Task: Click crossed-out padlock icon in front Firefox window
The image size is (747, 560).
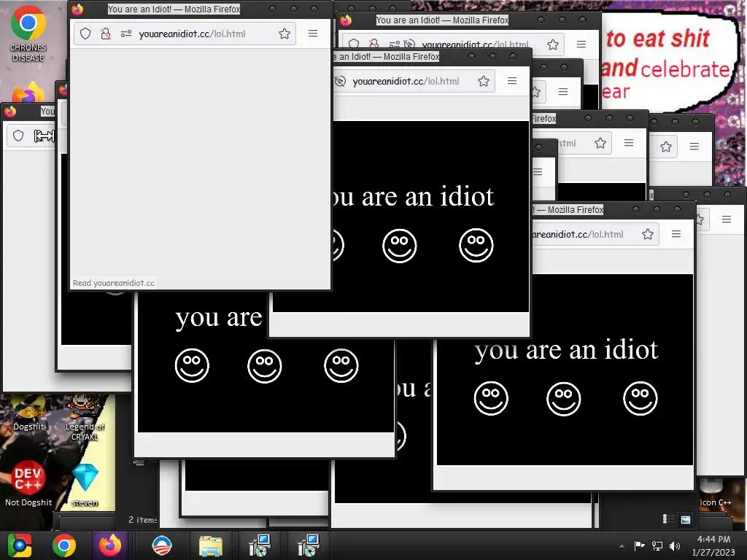Action: tap(106, 34)
